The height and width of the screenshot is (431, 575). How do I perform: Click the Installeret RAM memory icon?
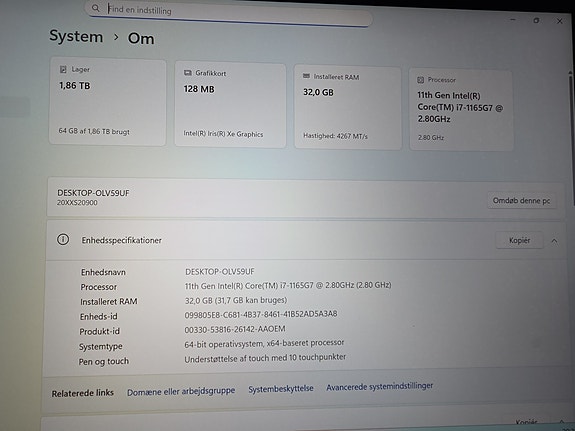307,76
